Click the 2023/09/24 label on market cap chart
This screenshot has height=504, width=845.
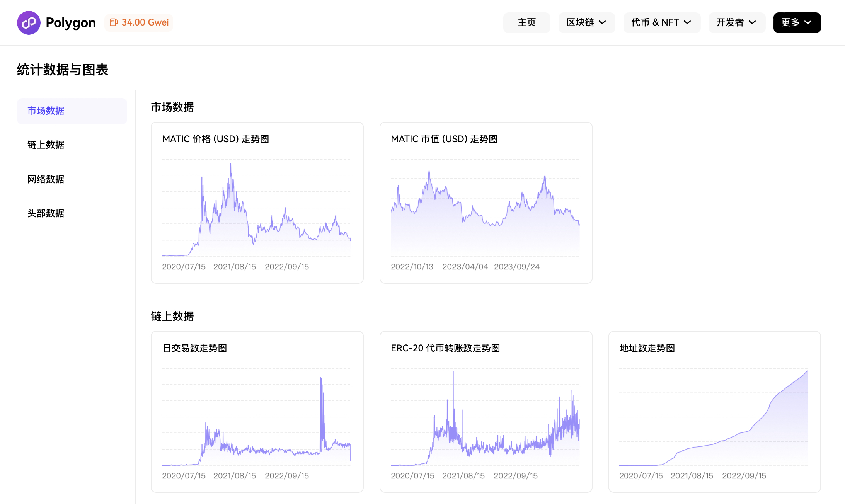(517, 267)
